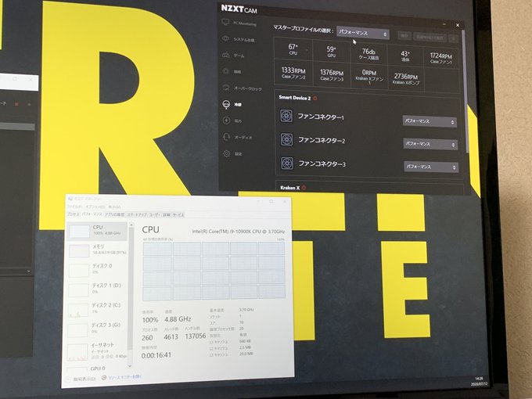Click the 43° liquid temperature tile

coord(405,56)
